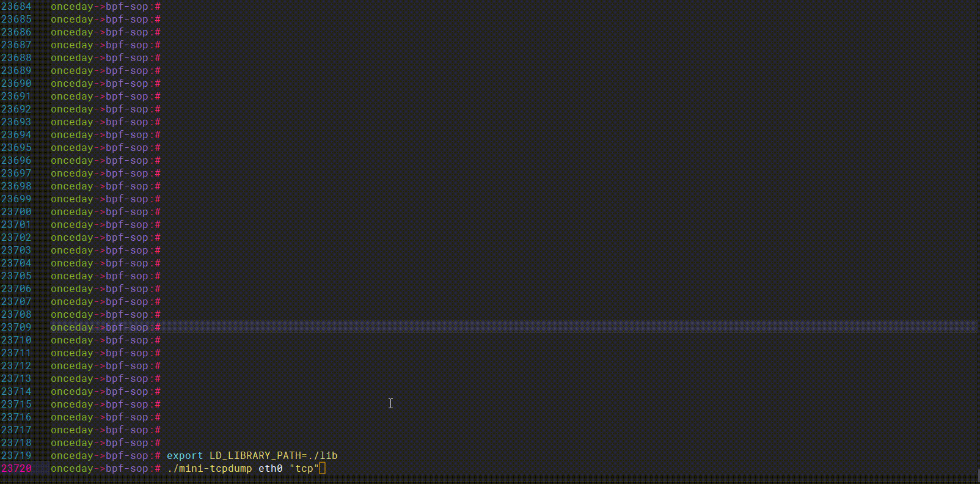The image size is (980, 484).
Task: Place cursor at the end of line 23720
Action: tap(323, 469)
